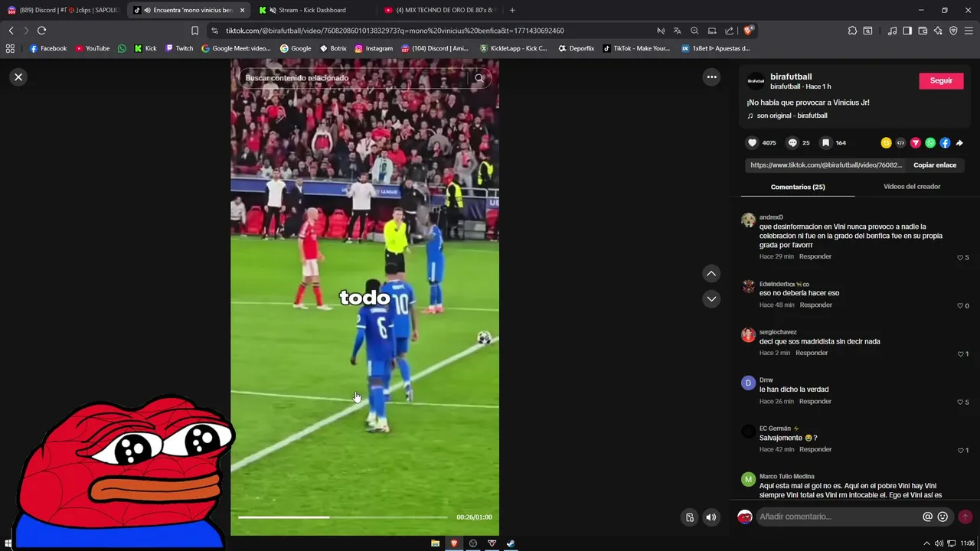Share the video to WhatsApp
The width and height of the screenshot is (980, 551).
click(930, 143)
